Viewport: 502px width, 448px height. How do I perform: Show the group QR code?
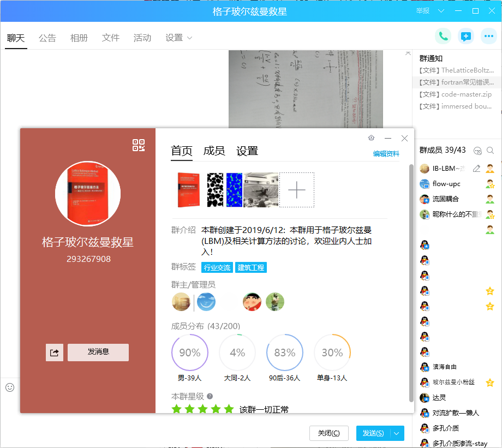tap(139, 146)
